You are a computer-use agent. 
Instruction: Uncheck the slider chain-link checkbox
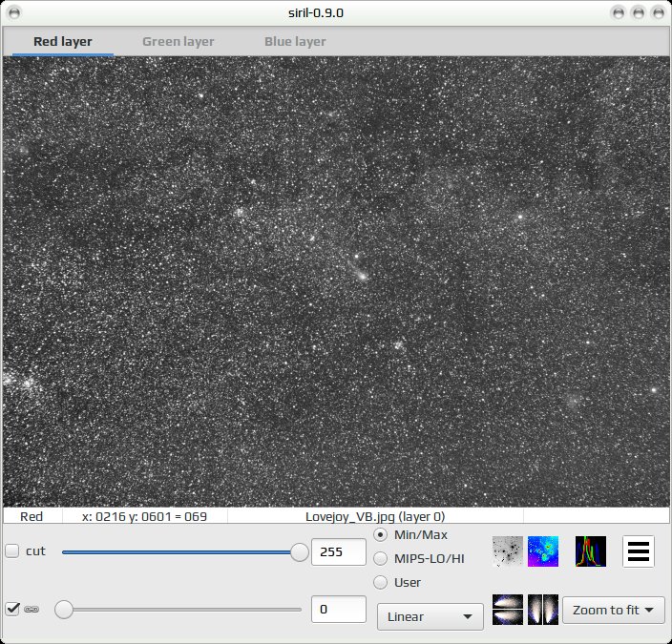tap(12, 609)
